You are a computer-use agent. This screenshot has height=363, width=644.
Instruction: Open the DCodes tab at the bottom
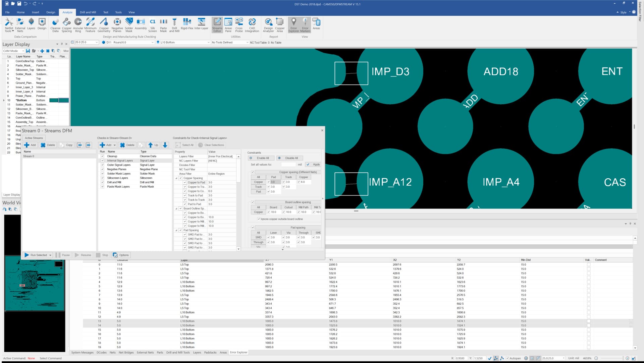(x=102, y=352)
